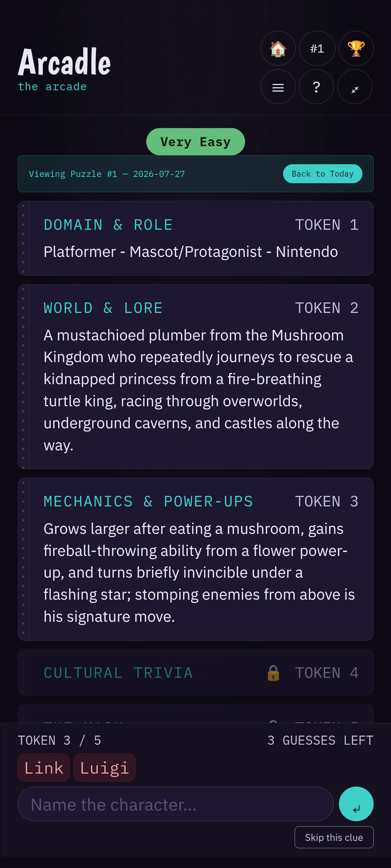Click Back to Today button
The width and height of the screenshot is (391, 868).
(x=323, y=174)
